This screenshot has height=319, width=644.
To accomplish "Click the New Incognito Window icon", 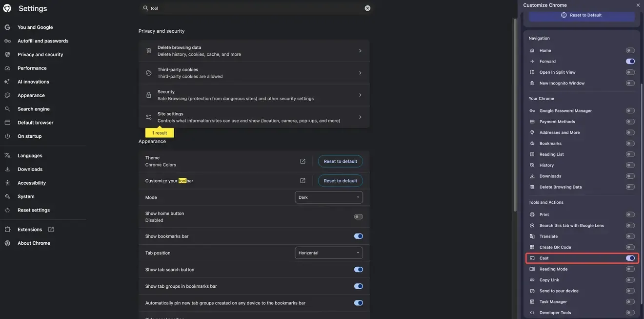I will click(532, 83).
